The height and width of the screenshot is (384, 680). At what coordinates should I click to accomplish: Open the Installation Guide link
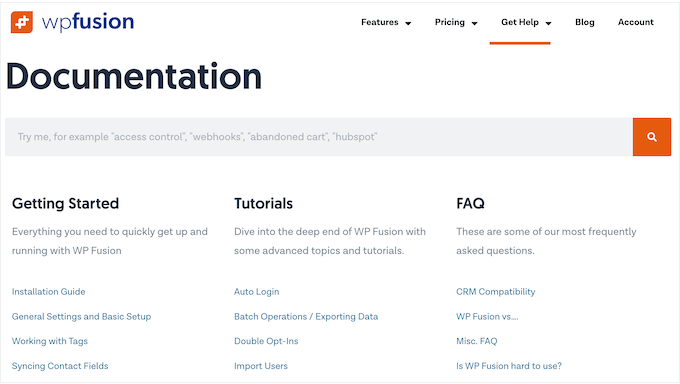[x=49, y=292]
